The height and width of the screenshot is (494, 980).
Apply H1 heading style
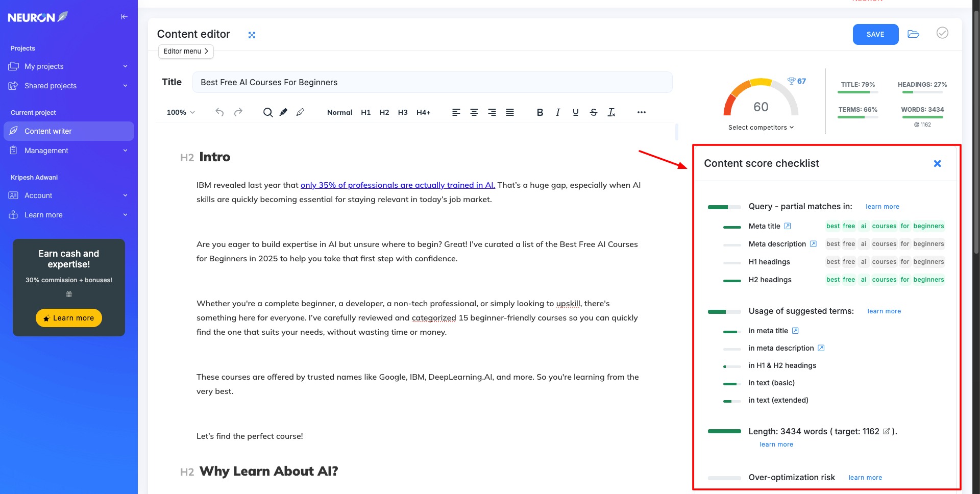coord(366,112)
